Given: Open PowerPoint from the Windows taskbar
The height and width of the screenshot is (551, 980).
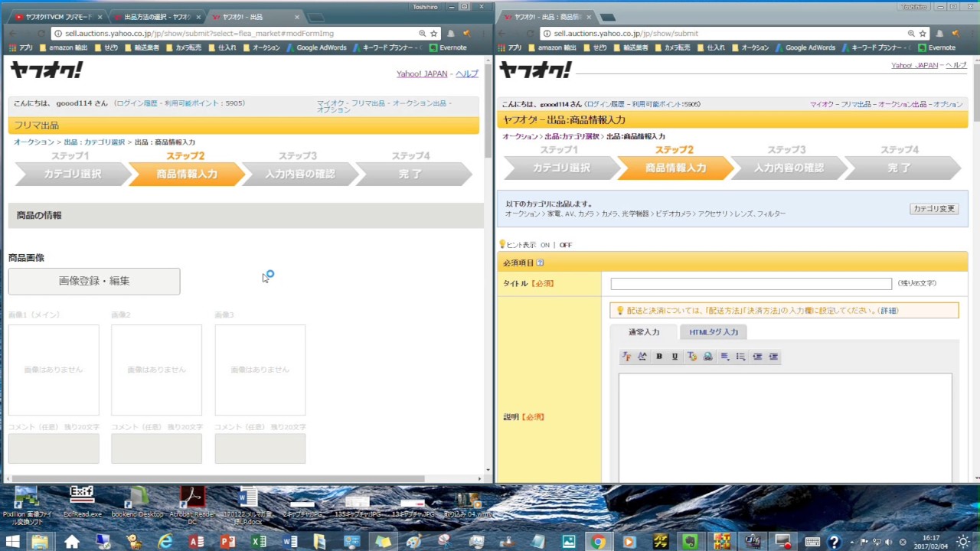Looking at the screenshot, I should [x=227, y=541].
